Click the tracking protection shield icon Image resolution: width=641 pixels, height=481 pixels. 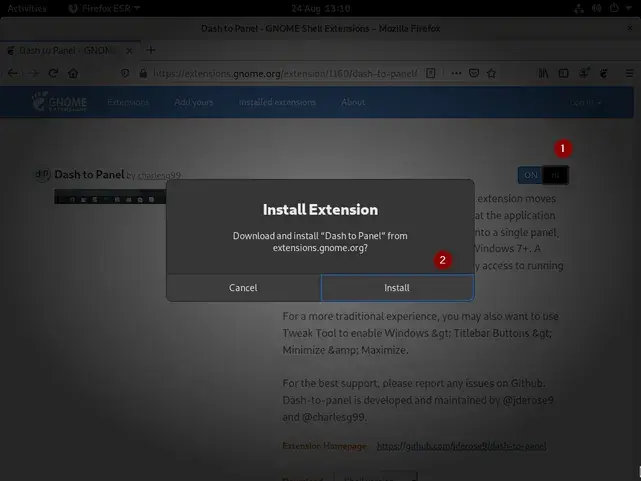tap(125, 73)
